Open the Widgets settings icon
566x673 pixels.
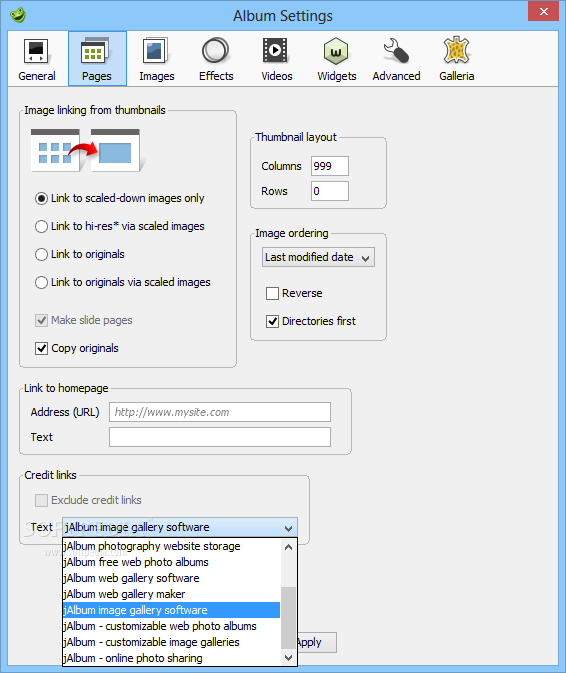pyautogui.click(x=336, y=51)
